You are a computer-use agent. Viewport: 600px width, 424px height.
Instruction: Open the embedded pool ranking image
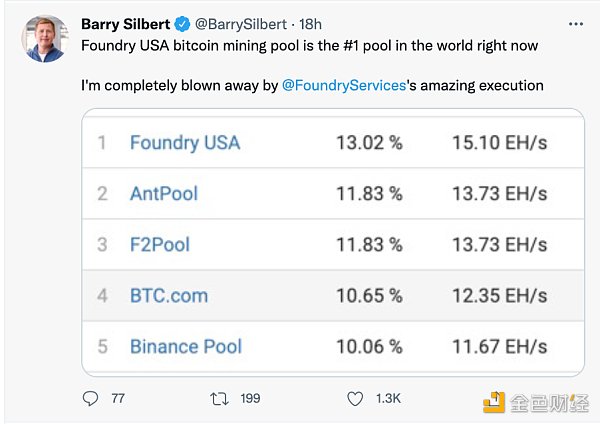coord(333,242)
